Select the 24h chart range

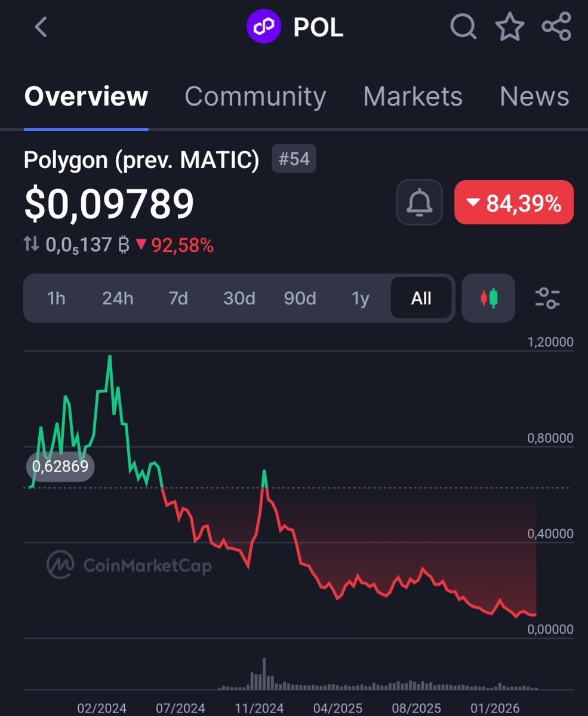click(118, 298)
